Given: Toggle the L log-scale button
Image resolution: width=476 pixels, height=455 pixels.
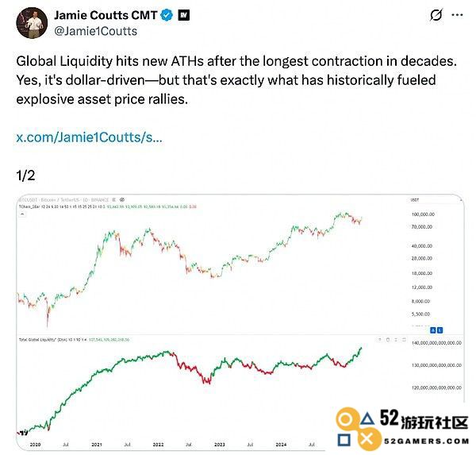Looking at the screenshot, I should 440,330.
